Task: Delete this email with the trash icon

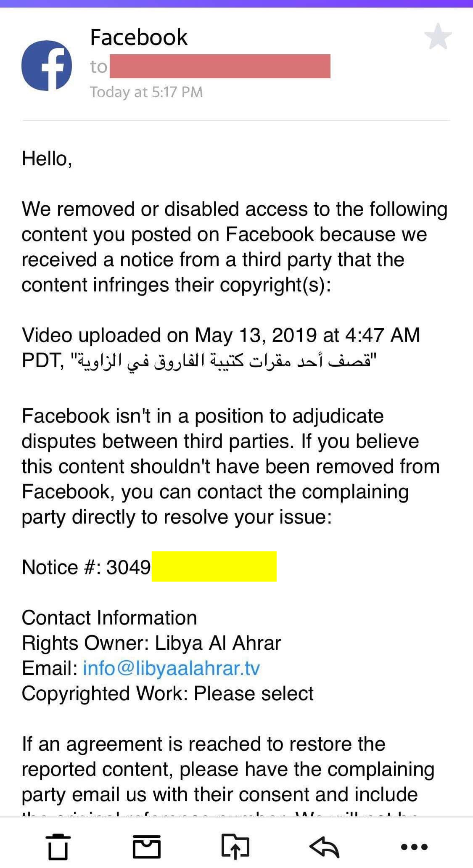Action: tap(58, 846)
